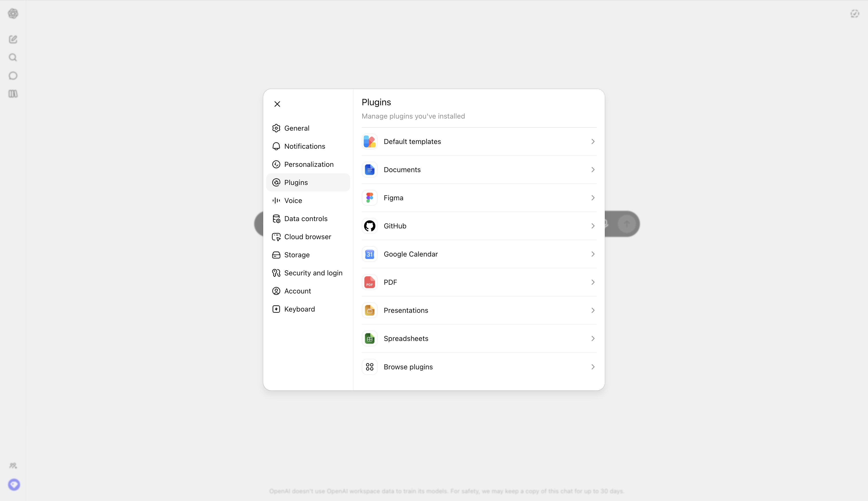Open the Account settings tab
The image size is (868, 501).
[x=308, y=291]
